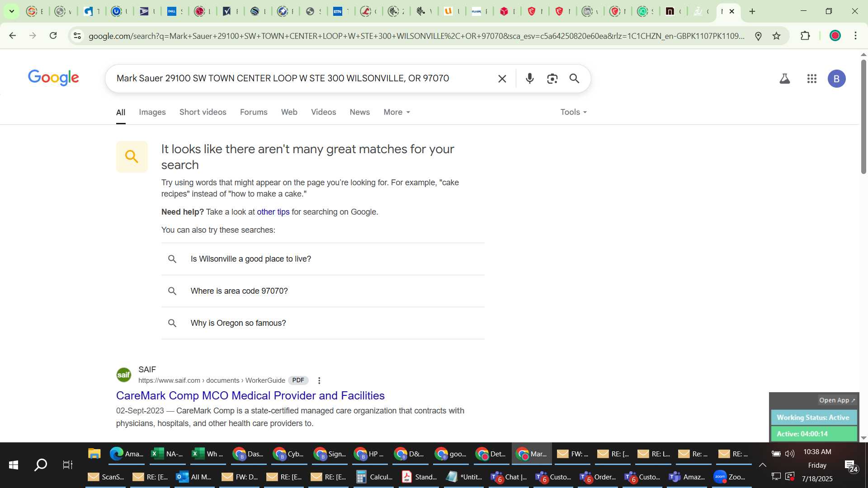Open Chat Teams window in taskbar
Image resolution: width=868 pixels, height=488 pixels.
(x=510, y=477)
